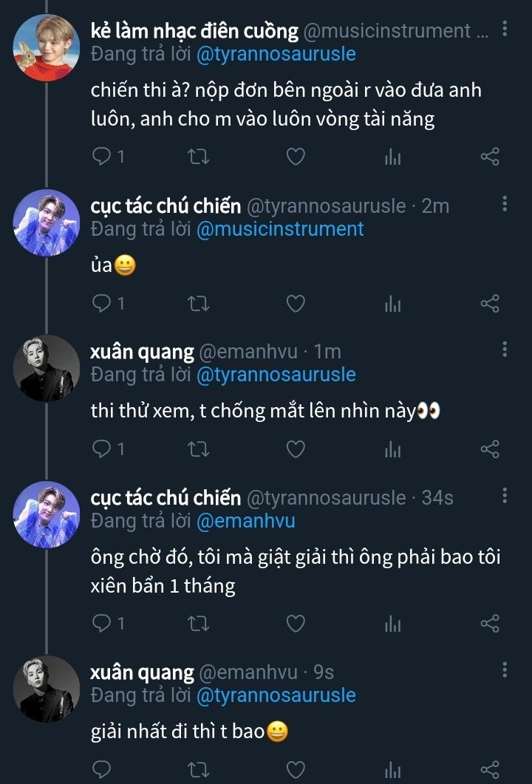
Task: Open the cục tác chú chiến display name
Action: click(x=166, y=206)
